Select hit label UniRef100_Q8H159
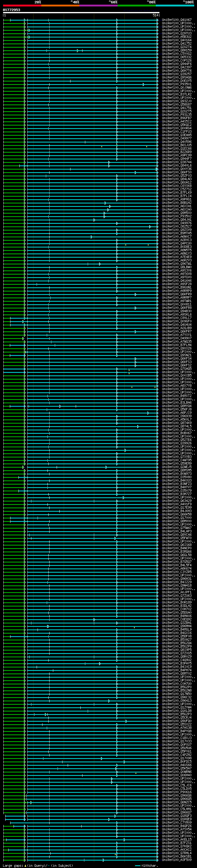Screen dimensions: 197x868 pos(177,50)
